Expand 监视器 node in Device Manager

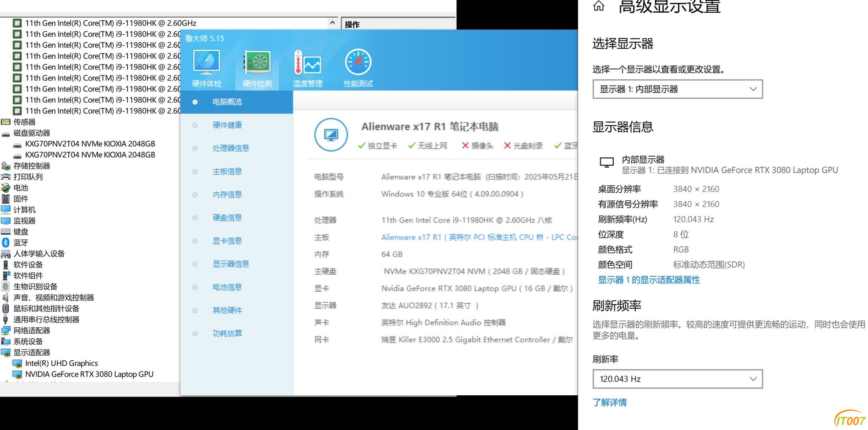[x=24, y=221]
